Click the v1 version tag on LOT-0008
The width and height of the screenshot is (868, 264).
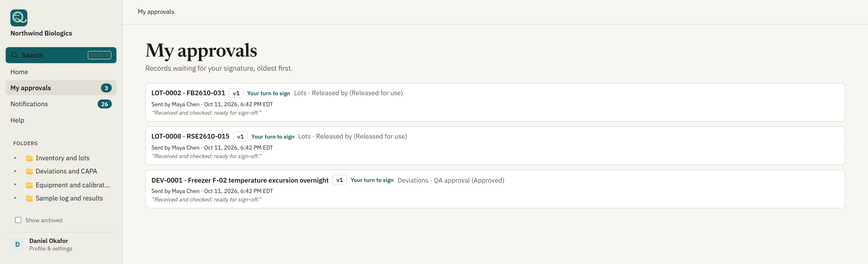coord(240,136)
